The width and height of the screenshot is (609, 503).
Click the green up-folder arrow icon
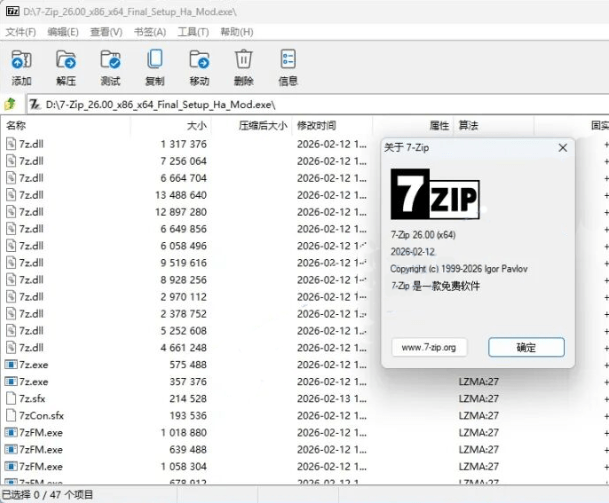[x=10, y=104]
